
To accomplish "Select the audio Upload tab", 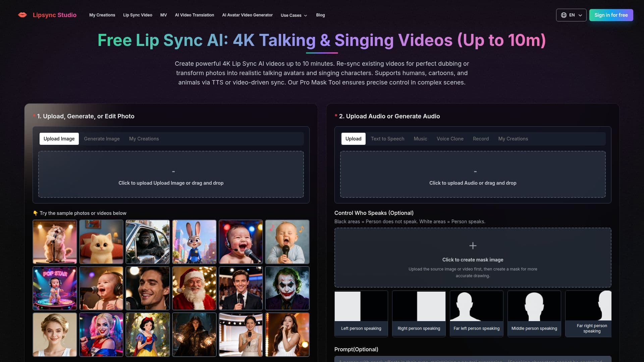I will click(353, 139).
